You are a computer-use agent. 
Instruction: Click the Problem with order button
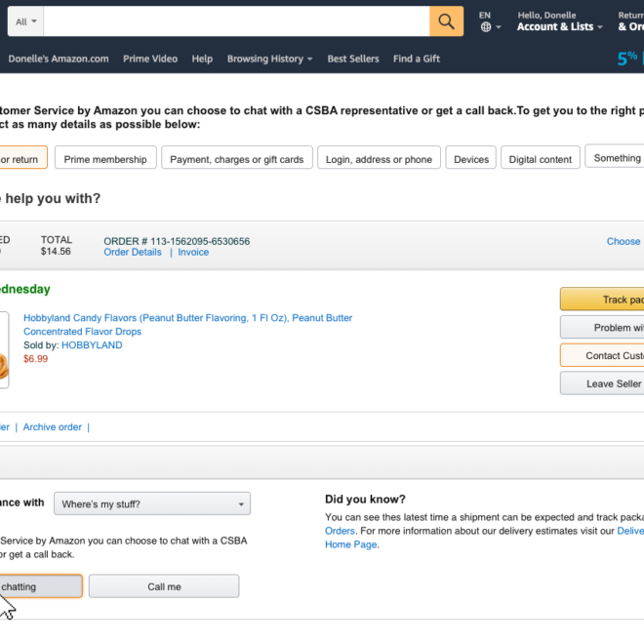(602, 327)
